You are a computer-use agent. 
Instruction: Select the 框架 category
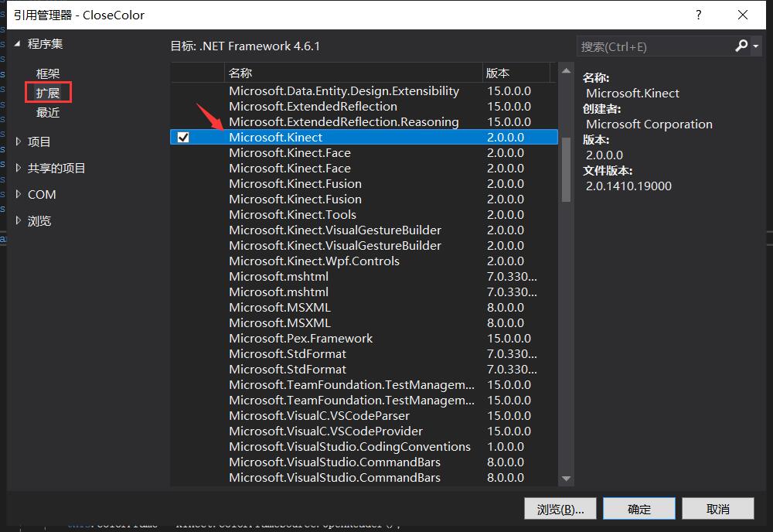48,73
